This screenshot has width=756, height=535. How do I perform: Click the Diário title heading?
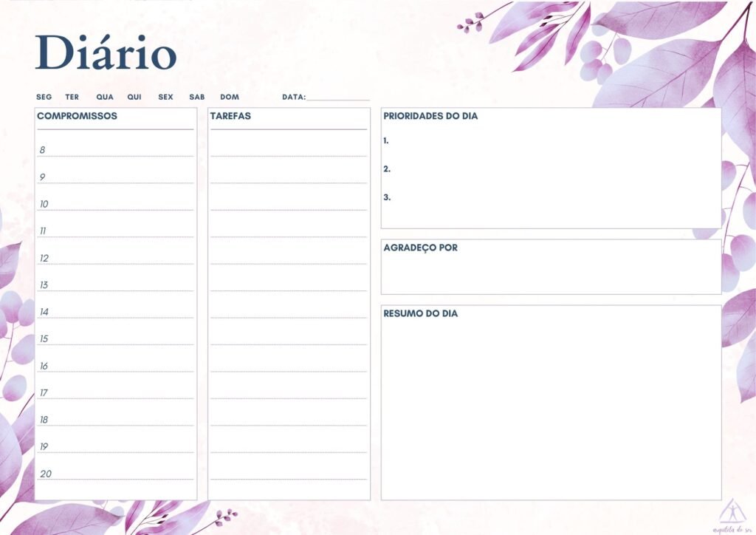tap(106, 53)
